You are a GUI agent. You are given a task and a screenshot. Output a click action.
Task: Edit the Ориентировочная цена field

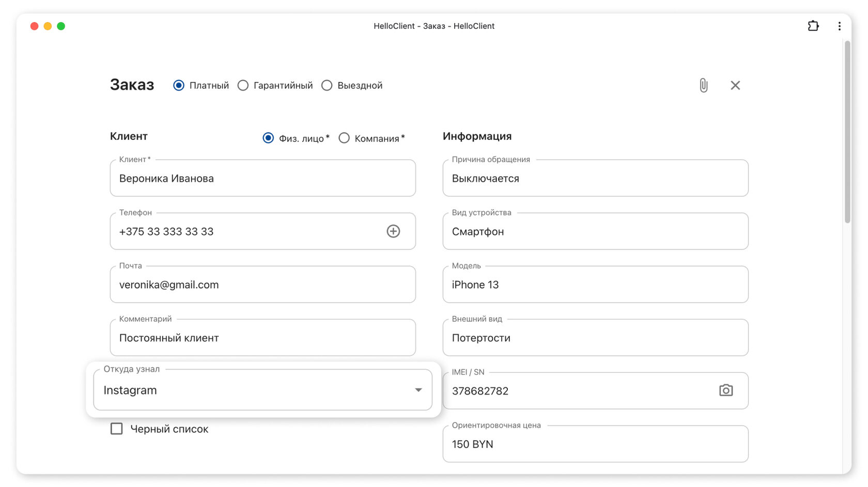[595, 444]
